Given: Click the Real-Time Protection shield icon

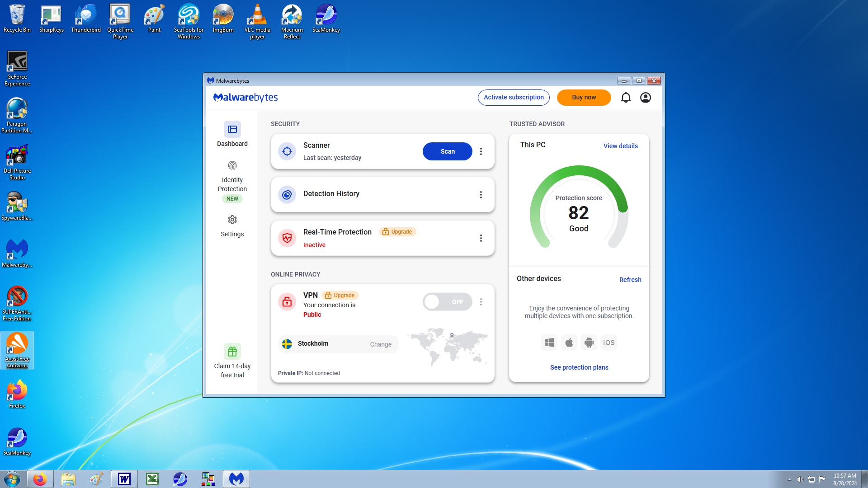Looking at the screenshot, I should [x=287, y=238].
